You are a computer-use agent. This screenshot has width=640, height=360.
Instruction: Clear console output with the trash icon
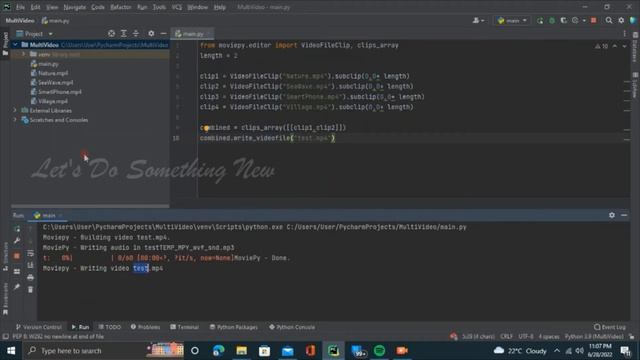pos(31,289)
